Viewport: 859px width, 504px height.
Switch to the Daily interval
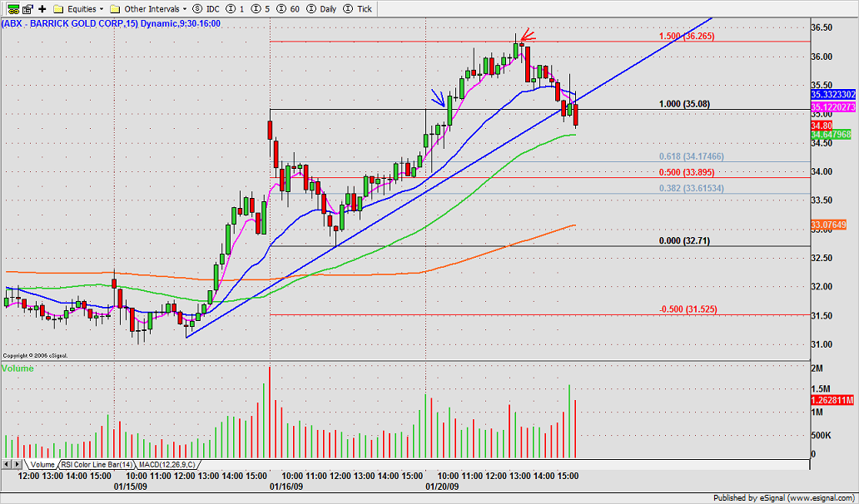pyautogui.click(x=321, y=9)
